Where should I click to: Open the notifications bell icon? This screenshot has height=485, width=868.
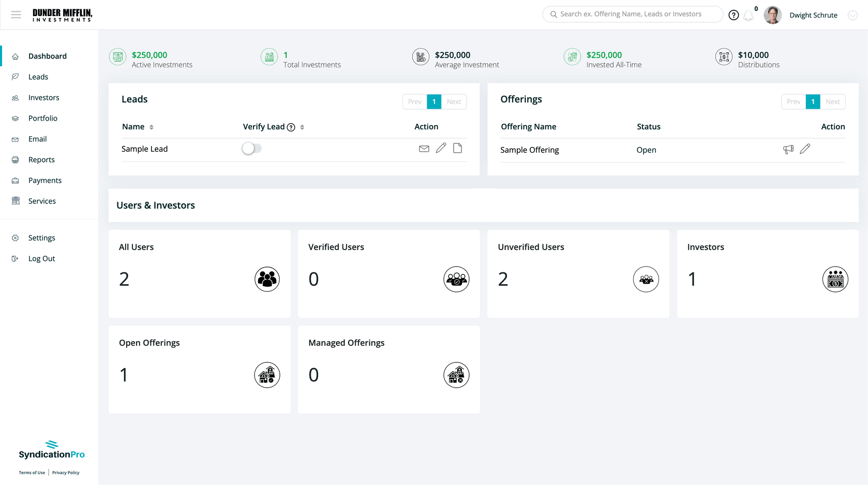click(x=748, y=16)
